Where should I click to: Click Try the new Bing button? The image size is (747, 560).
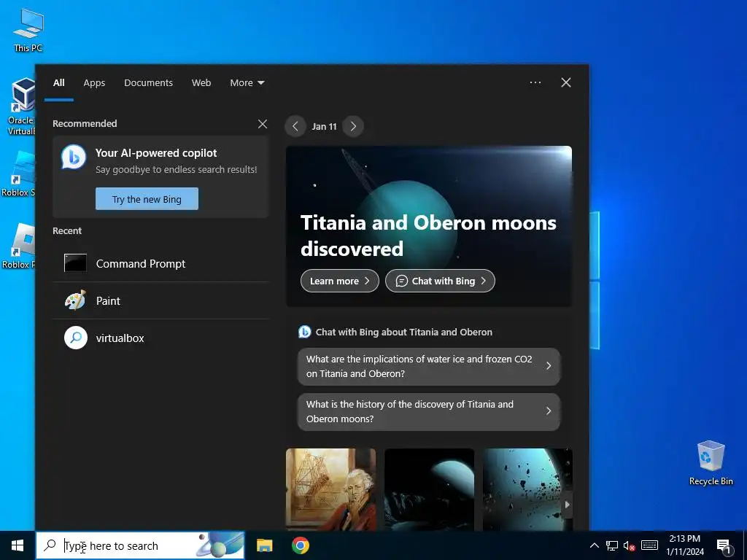coord(147,198)
